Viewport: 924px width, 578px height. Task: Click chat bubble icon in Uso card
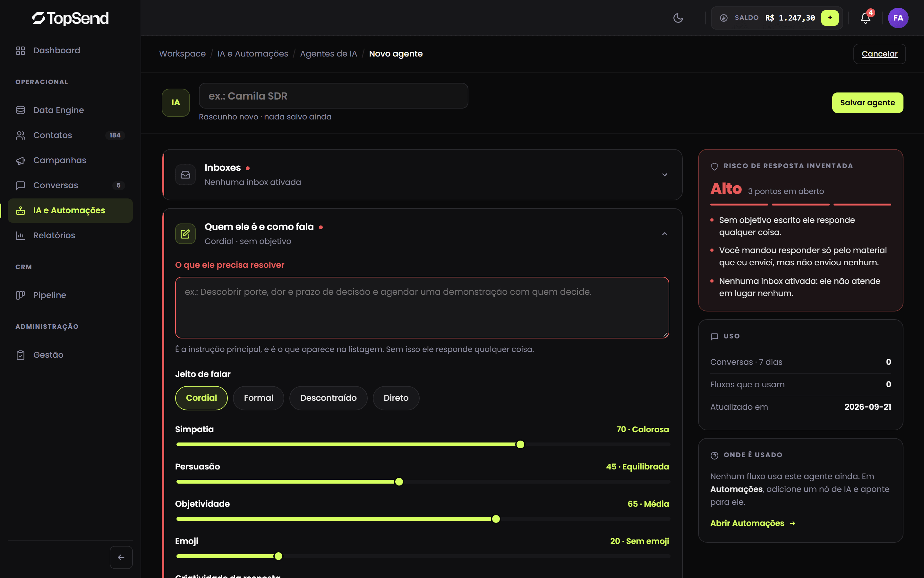pyautogui.click(x=714, y=337)
